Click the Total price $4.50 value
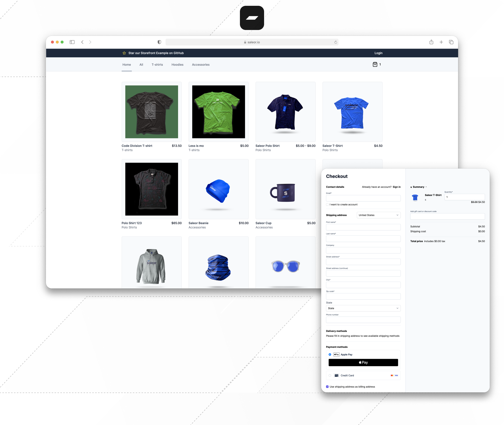The image size is (504, 425). [x=481, y=241]
